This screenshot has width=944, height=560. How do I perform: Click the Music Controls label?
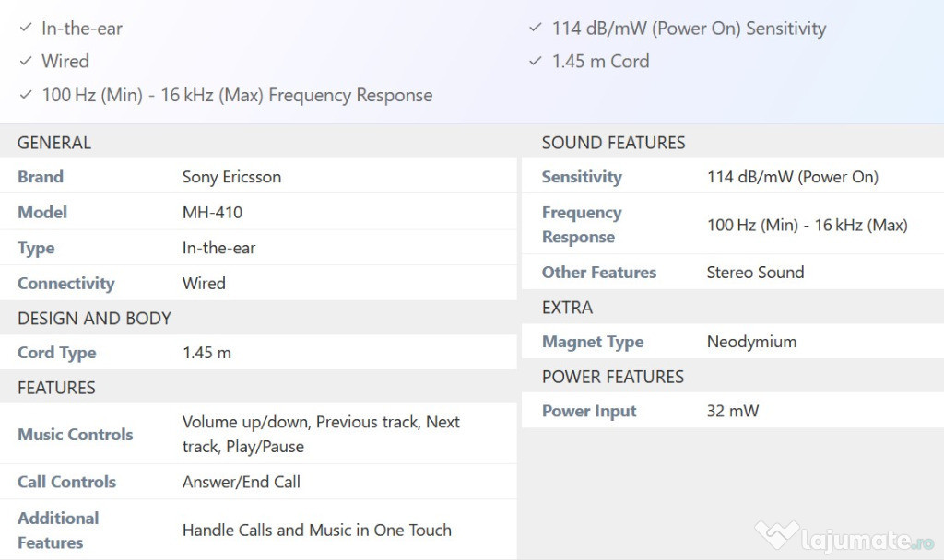[x=76, y=435]
